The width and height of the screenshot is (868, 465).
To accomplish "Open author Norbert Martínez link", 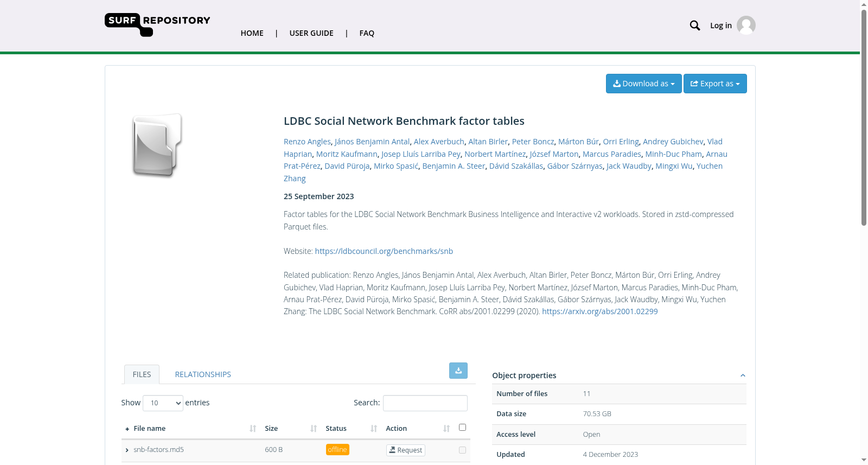I will pos(495,154).
